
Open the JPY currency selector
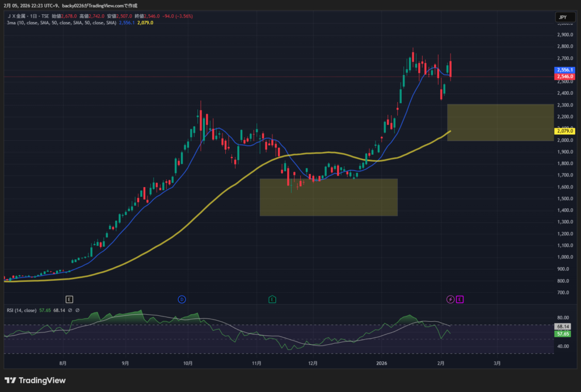tap(562, 18)
